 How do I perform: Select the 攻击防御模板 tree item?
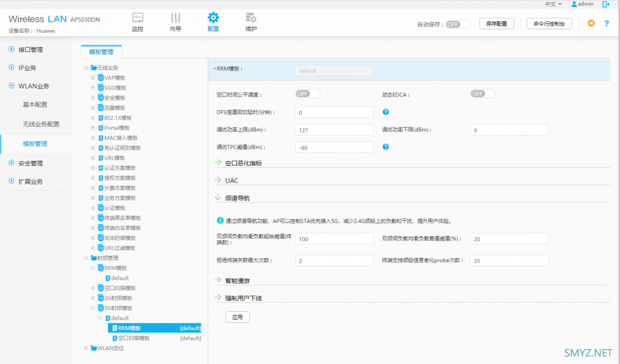[x=120, y=238]
